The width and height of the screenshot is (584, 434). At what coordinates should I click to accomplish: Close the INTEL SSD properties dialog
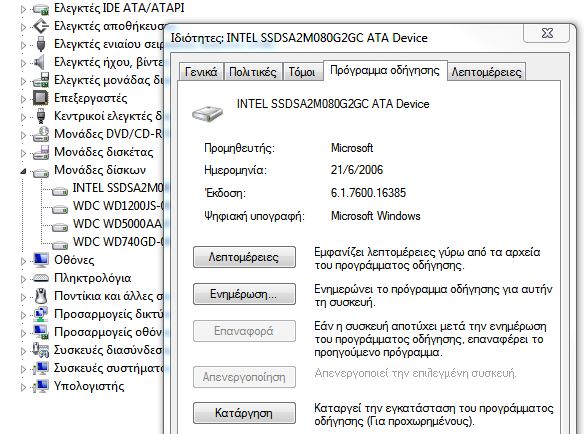(546, 33)
